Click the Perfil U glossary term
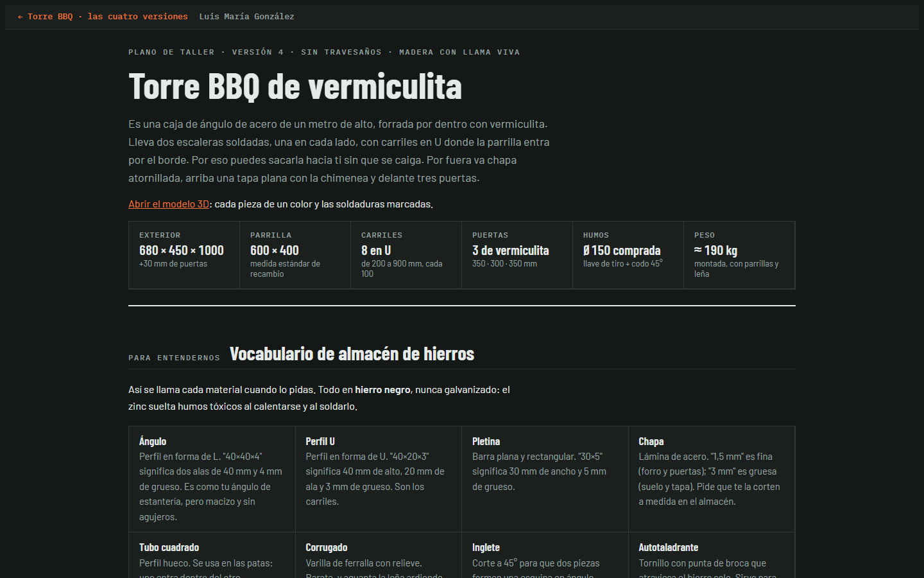Image resolution: width=924 pixels, height=578 pixels. pos(320,441)
